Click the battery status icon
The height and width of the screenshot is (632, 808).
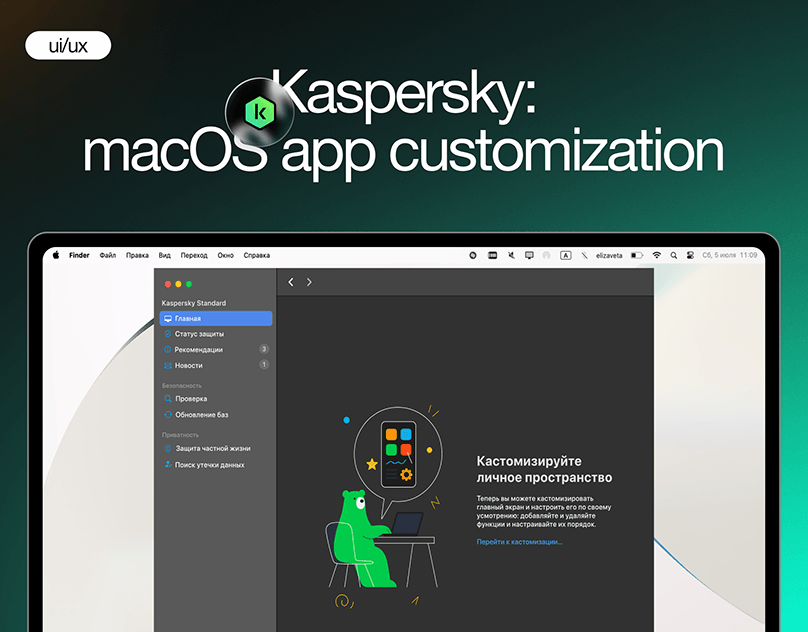pyautogui.click(x=637, y=255)
